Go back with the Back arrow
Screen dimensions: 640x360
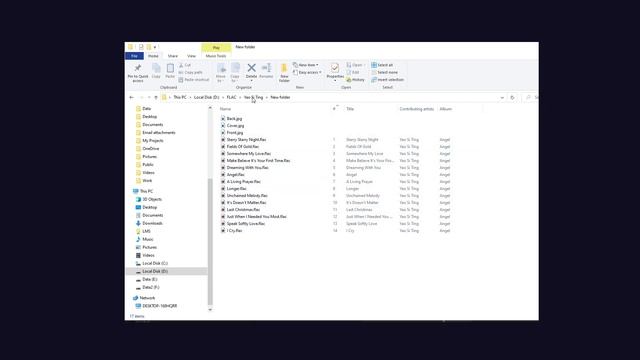(x=131, y=98)
